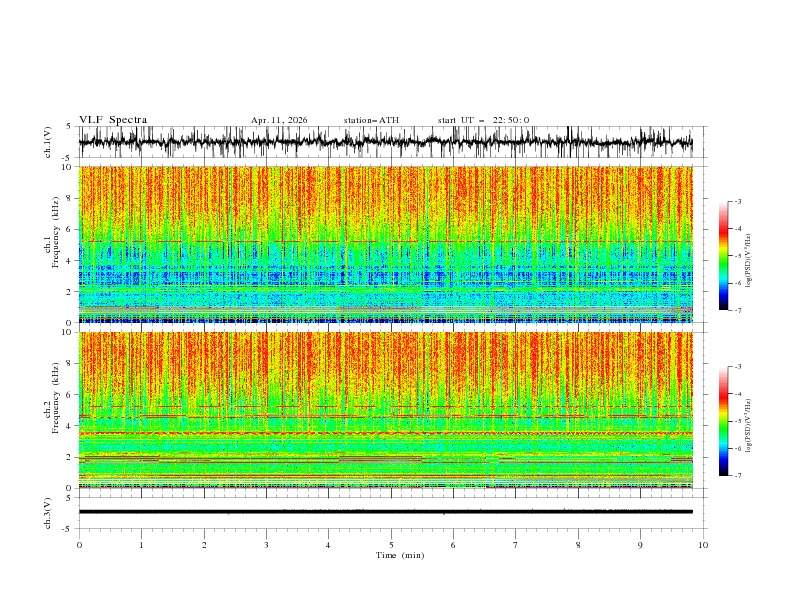The width and height of the screenshot is (792, 612).
Task: Click the ch.1(V) waveform axis label
Action: (48, 142)
